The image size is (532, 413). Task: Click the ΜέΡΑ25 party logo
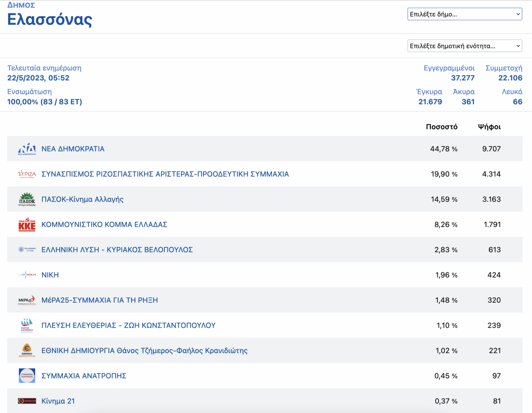27,300
